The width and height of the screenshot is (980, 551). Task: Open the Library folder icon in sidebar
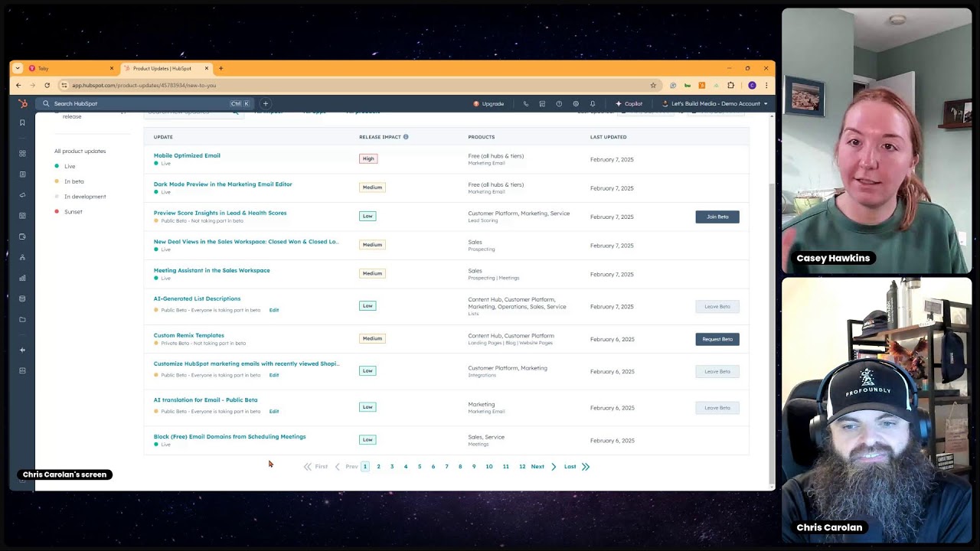pos(22,319)
